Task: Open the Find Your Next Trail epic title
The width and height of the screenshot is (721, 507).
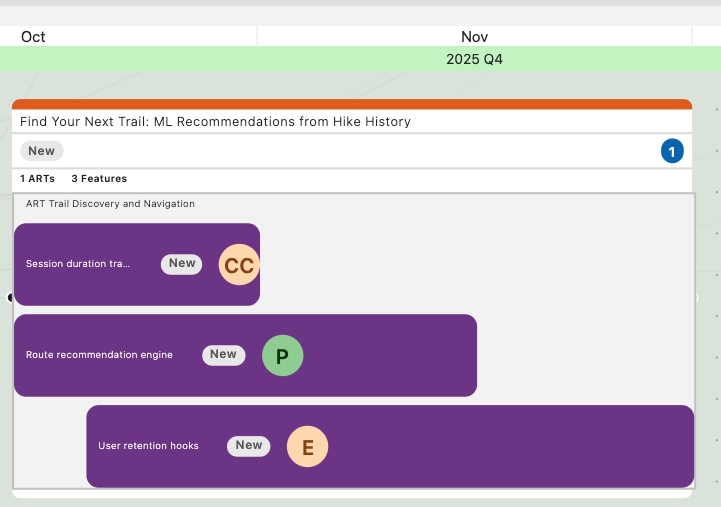Action: [x=215, y=122]
